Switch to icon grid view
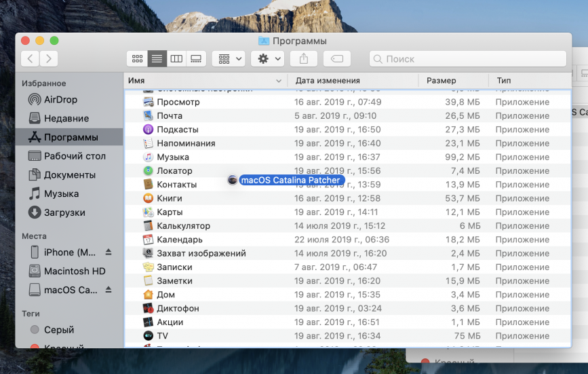The height and width of the screenshot is (374, 588). 137,59
